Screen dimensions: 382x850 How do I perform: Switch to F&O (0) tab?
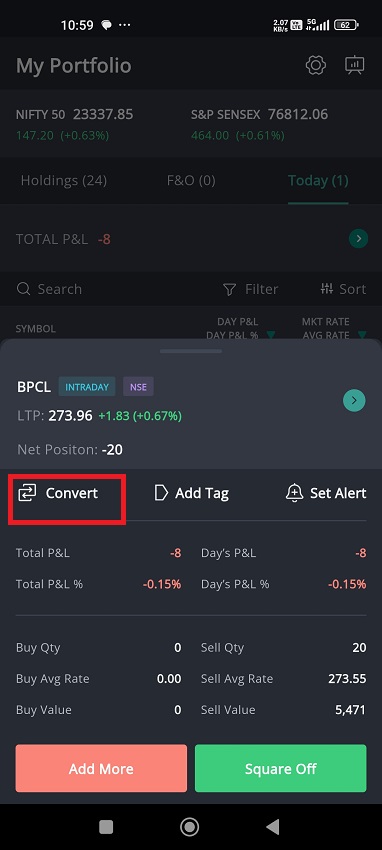[191, 181]
